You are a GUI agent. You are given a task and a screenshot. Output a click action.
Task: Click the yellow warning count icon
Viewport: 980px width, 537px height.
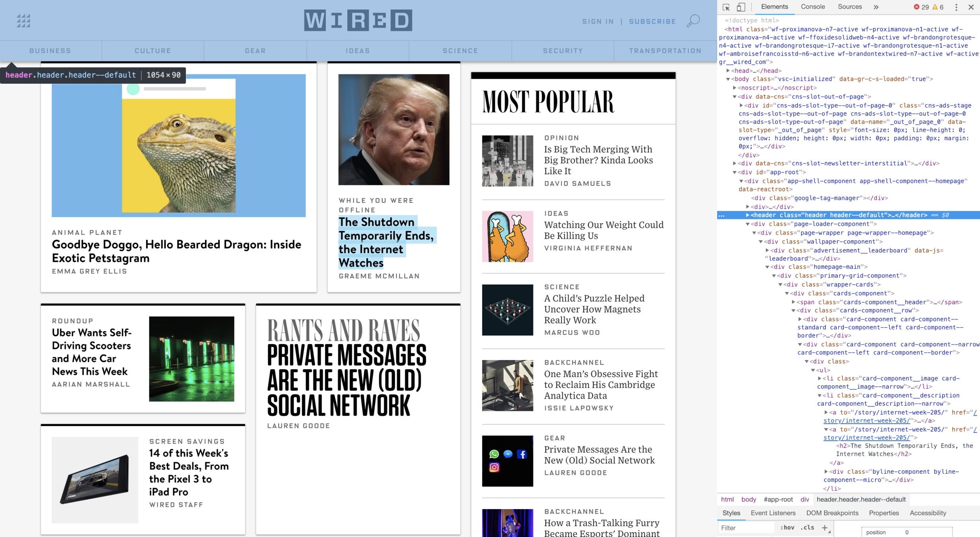(935, 7)
